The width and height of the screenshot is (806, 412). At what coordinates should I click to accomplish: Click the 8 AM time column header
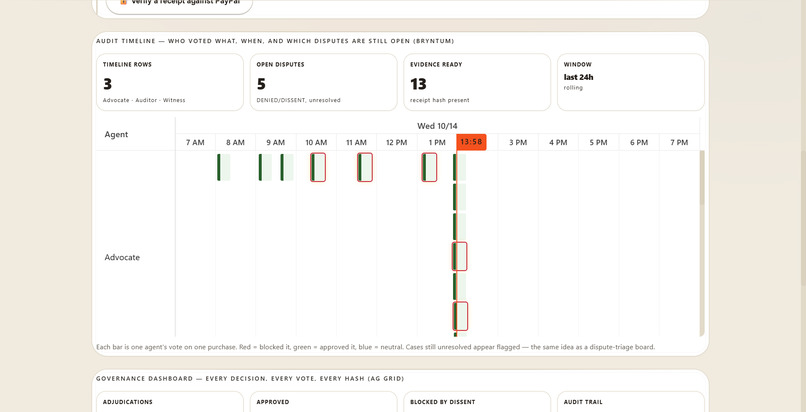tap(235, 142)
